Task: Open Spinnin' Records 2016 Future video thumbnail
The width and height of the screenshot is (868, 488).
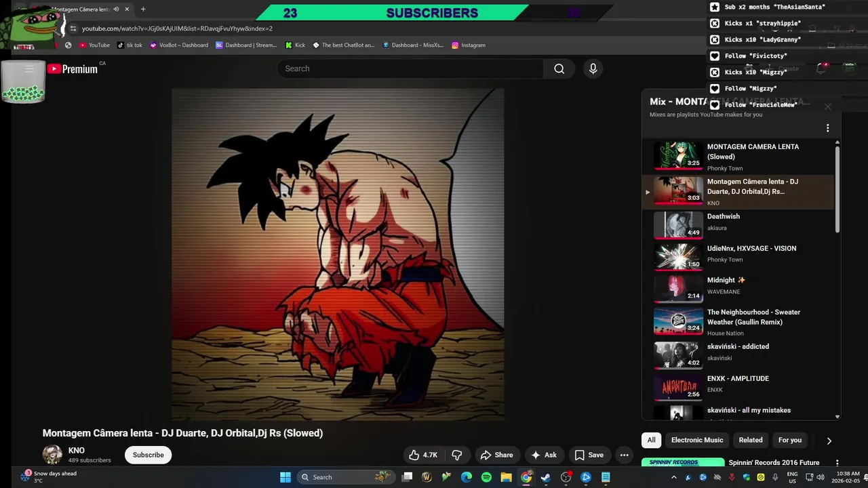Action: (683, 463)
